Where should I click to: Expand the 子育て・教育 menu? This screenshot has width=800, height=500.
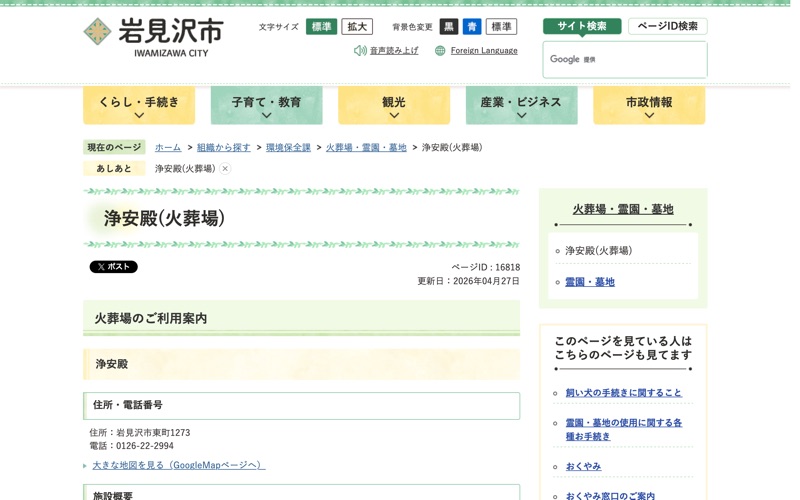pyautogui.click(x=266, y=105)
